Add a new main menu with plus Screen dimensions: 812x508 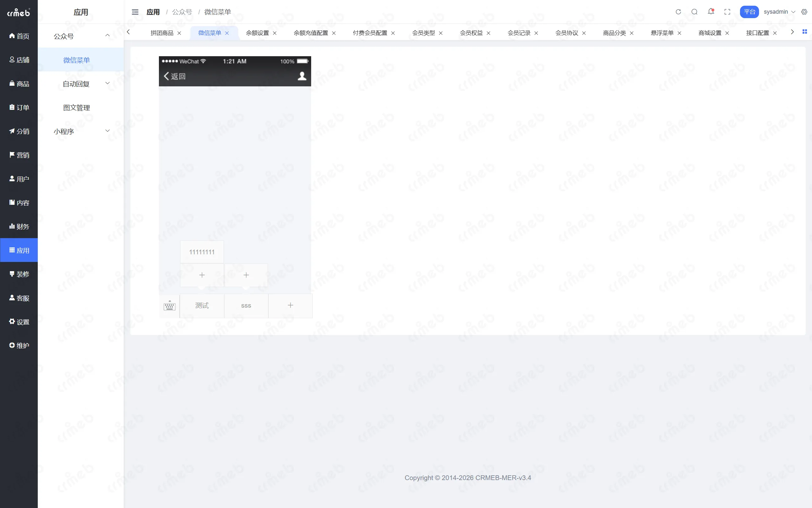(290, 305)
